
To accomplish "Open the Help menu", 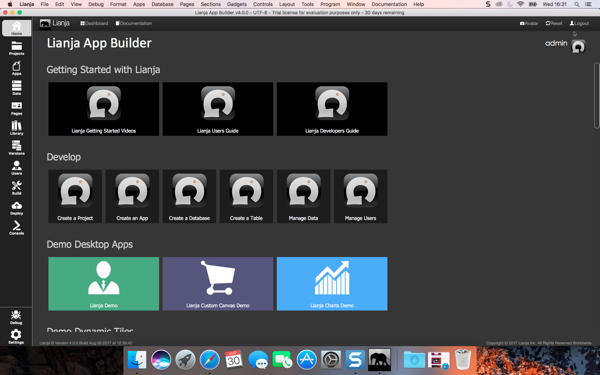I will click(x=419, y=4).
